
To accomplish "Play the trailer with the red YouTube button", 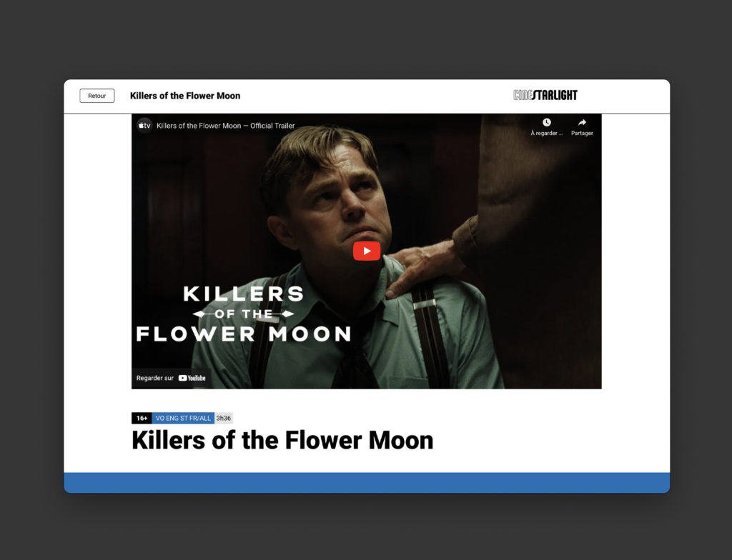I will pyautogui.click(x=366, y=251).
